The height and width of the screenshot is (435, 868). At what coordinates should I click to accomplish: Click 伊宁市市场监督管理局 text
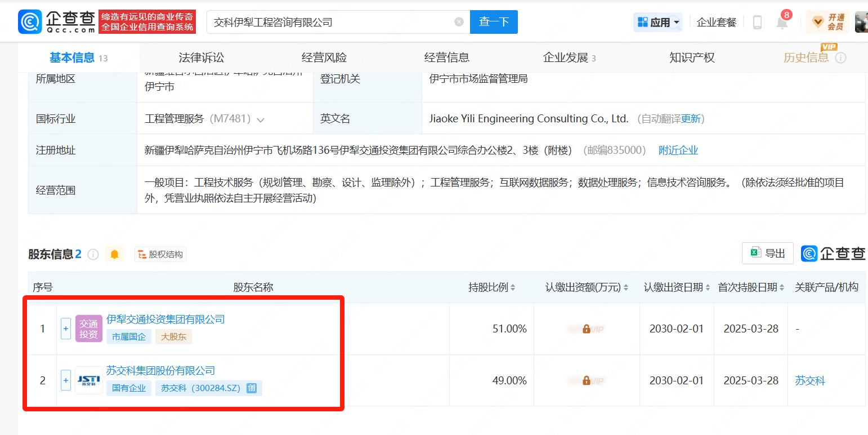tap(478, 79)
